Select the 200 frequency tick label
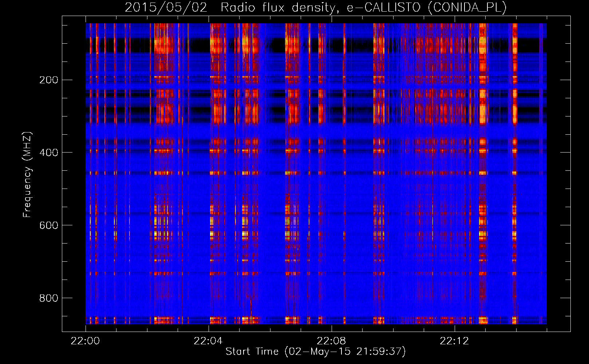589x364 pixels. [x=49, y=80]
